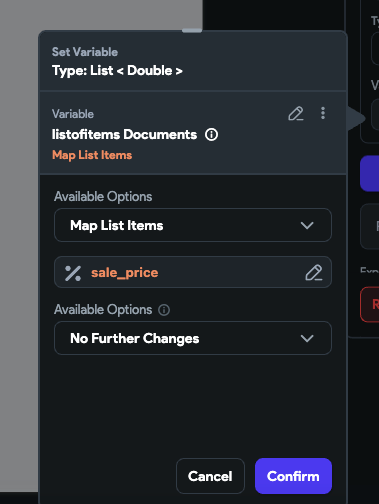Open the Map List Items dropdown

click(193, 225)
